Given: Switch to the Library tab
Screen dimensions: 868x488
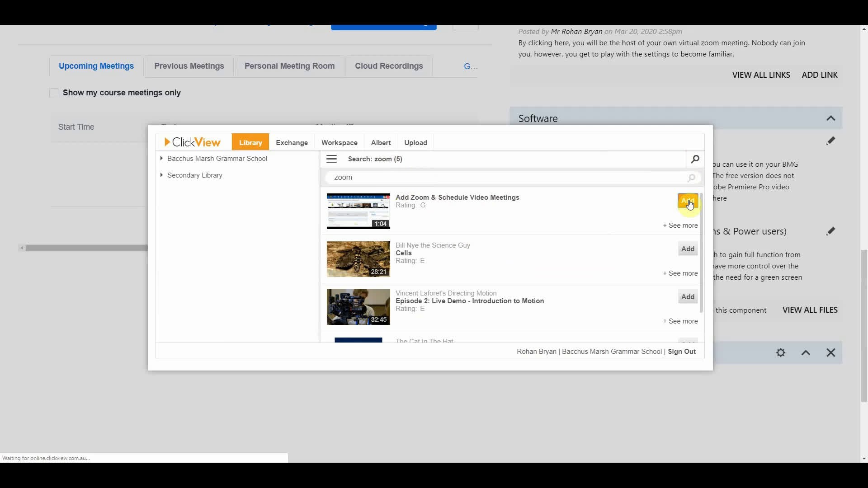Looking at the screenshot, I should click(250, 142).
